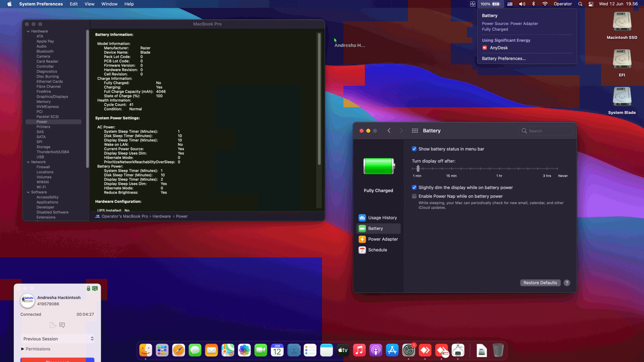Open FaceTime from the Dock
The image size is (644, 362).
[261, 351]
